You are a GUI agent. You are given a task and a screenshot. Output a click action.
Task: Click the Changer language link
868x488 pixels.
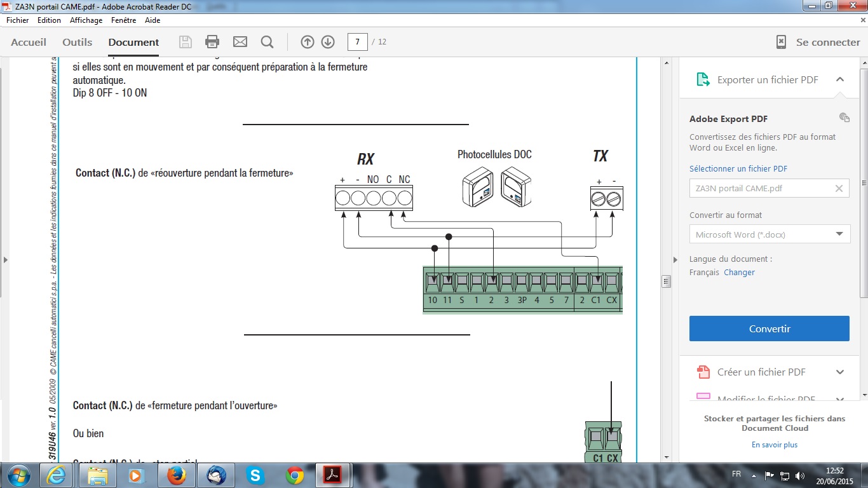click(x=739, y=272)
